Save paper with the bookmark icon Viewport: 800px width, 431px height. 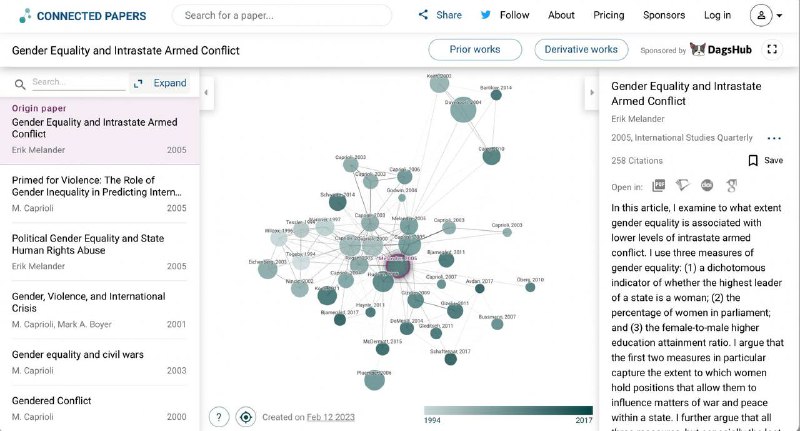tap(753, 160)
